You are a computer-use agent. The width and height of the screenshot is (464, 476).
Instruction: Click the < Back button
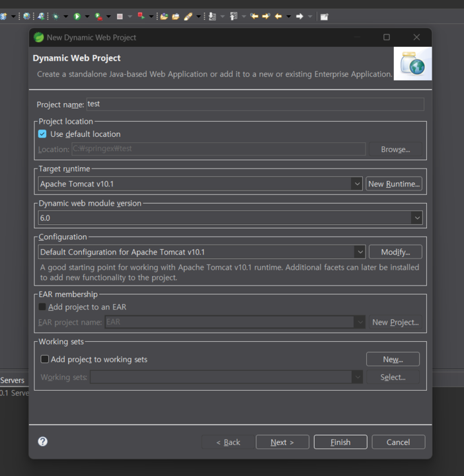click(228, 442)
